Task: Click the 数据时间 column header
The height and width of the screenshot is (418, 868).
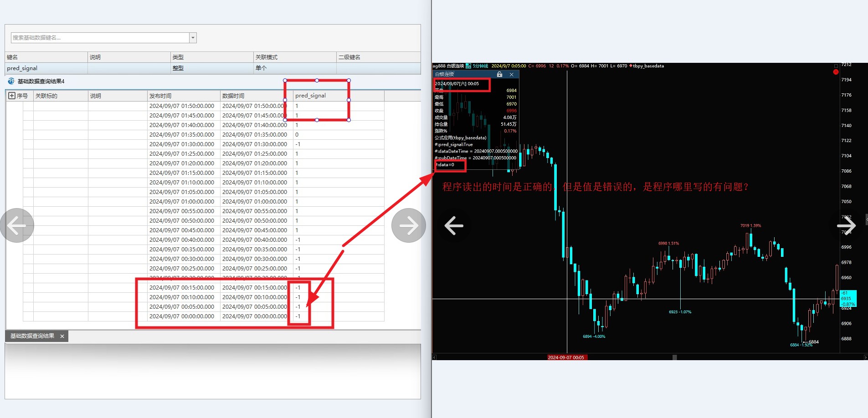Action: [x=257, y=96]
